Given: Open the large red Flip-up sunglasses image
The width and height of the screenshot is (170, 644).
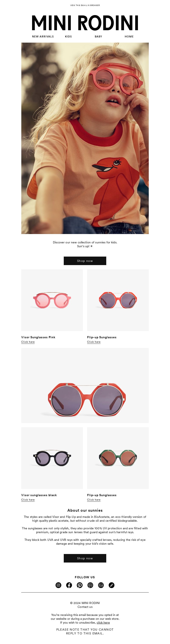Looking at the screenshot, I should pyautogui.click(x=85, y=386).
